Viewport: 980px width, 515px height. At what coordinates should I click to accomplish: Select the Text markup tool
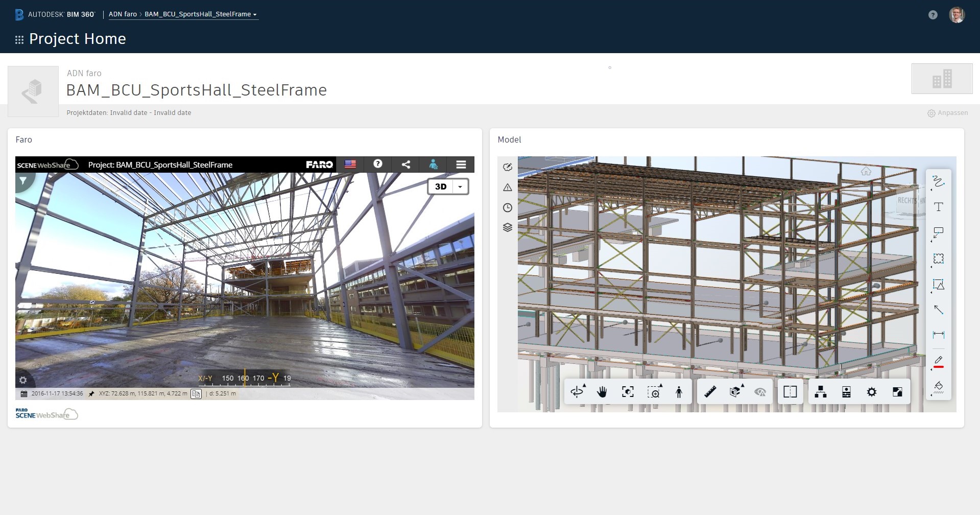point(938,207)
